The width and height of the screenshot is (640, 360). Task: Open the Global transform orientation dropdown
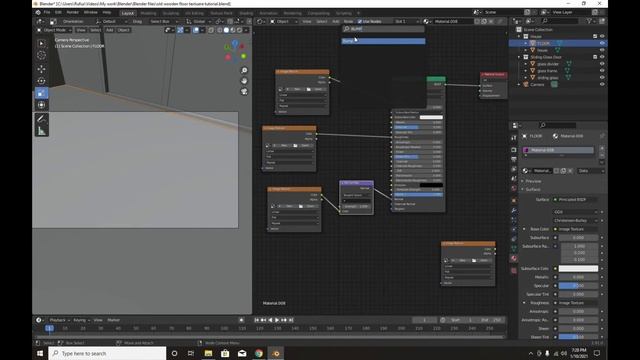(198, 21)
